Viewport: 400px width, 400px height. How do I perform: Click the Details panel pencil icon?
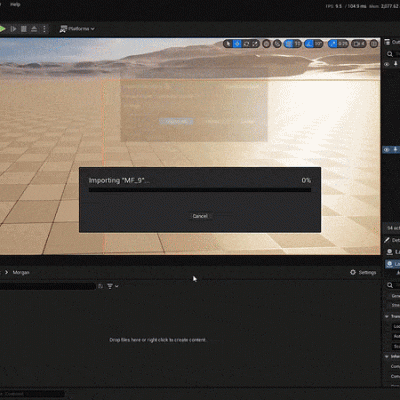tap(387, 240)
